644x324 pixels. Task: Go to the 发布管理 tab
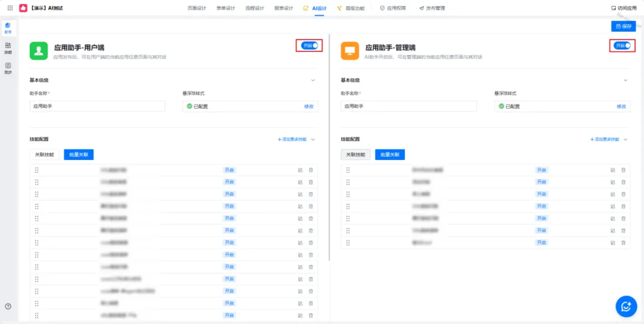[432, 8]
